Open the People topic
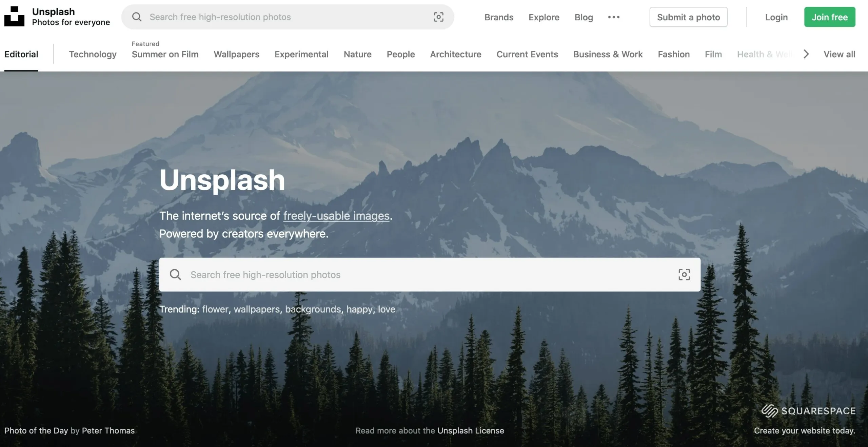Image resolution: width=868 pixels, height=447 pixels. pyautogui.click(x=401, y=54)
